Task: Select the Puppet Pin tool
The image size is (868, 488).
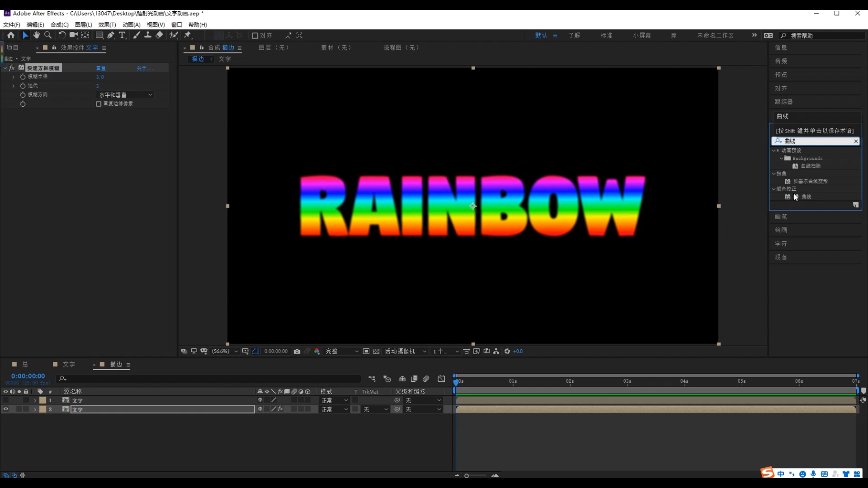Action: point(188,35)
